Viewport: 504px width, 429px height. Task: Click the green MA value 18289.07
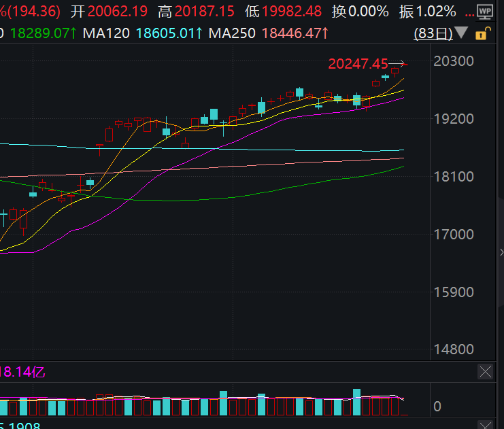pos(43,33)
